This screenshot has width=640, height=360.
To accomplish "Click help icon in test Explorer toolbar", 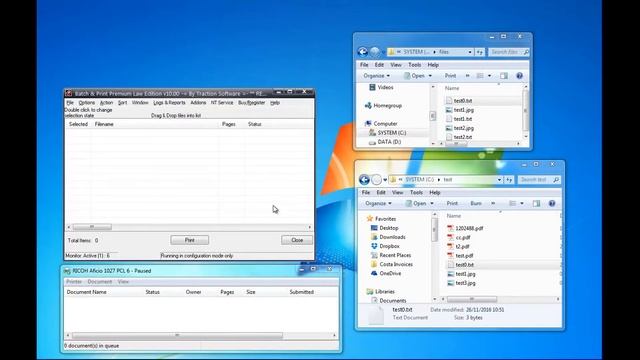I will point(552,203).
